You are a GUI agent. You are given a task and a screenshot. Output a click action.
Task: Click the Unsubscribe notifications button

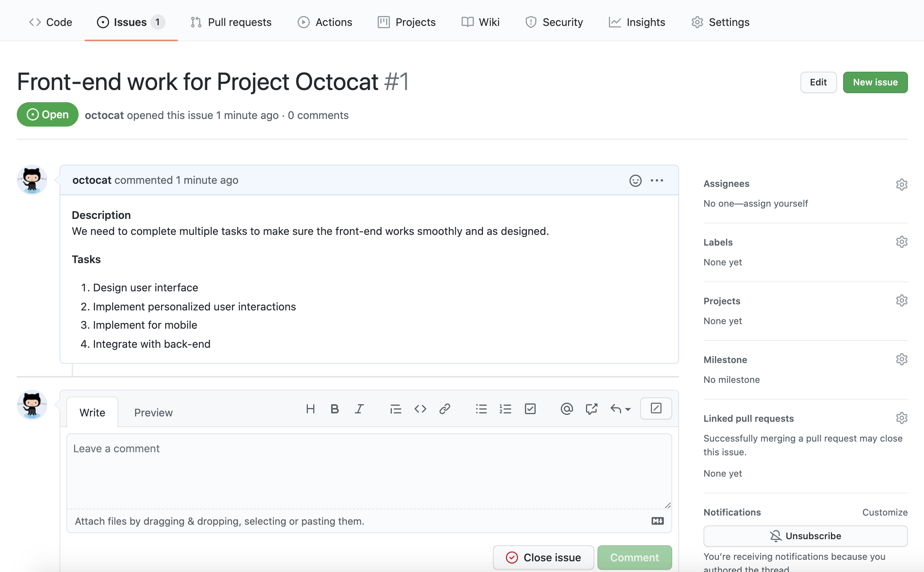coord(805,536)
